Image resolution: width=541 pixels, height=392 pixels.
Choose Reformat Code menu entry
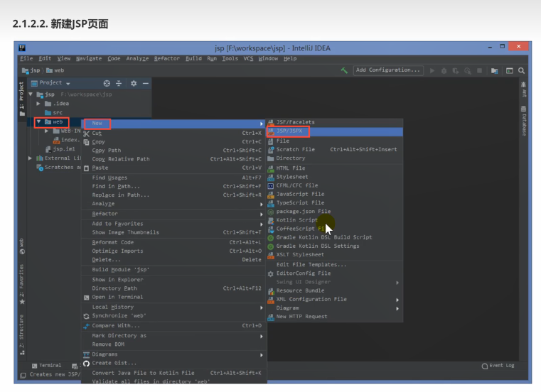[x=174, y=242]
